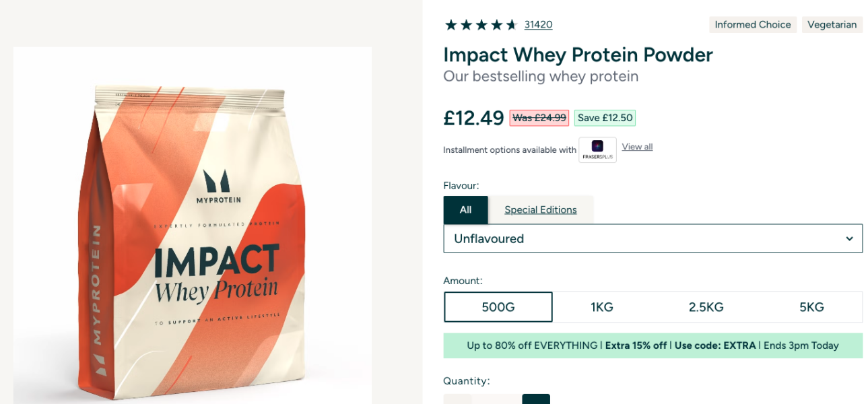This screenshot has width=868, height=404.
Task: Click the star rating icons
Action: pos(481,25)
